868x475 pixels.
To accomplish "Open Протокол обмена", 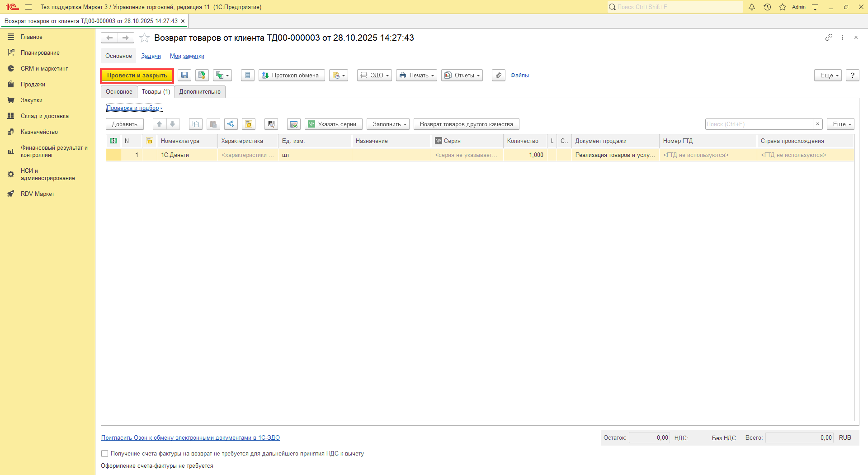I will coord(292,75).
